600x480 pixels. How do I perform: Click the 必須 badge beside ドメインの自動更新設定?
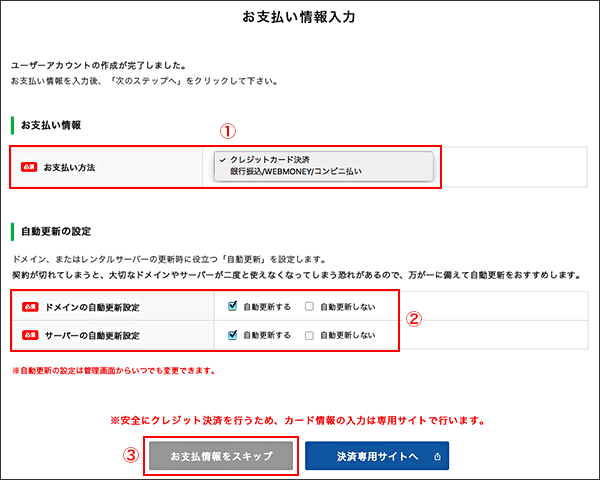(28, 307)
